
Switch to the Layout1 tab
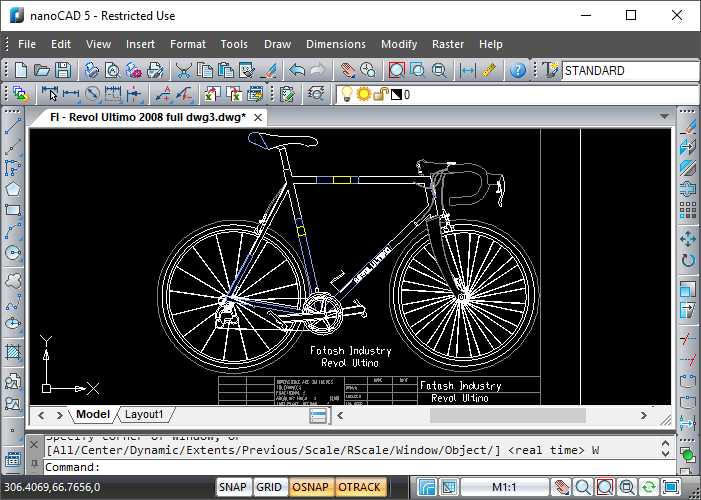click(144, 414)
